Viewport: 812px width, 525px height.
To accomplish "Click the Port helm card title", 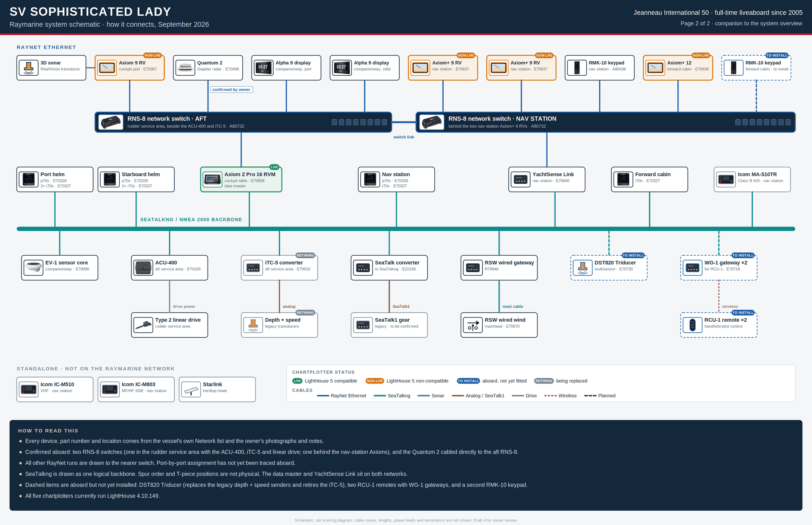I will [52, 174].
